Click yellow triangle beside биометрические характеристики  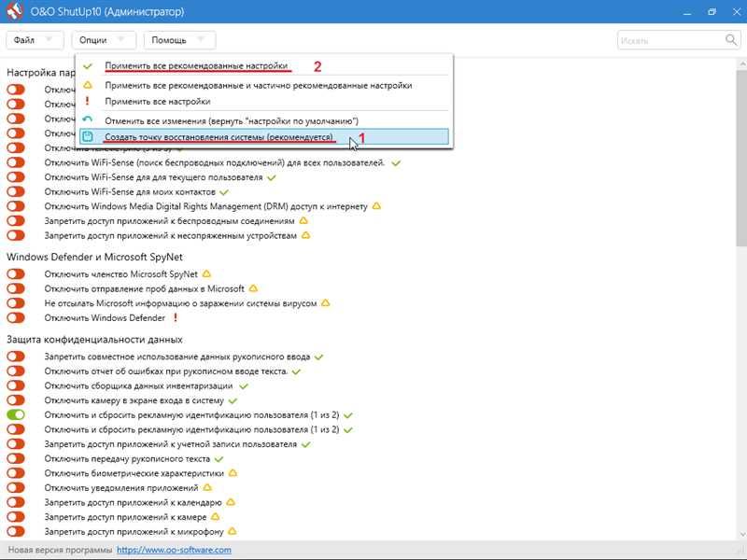click(233, 473)
